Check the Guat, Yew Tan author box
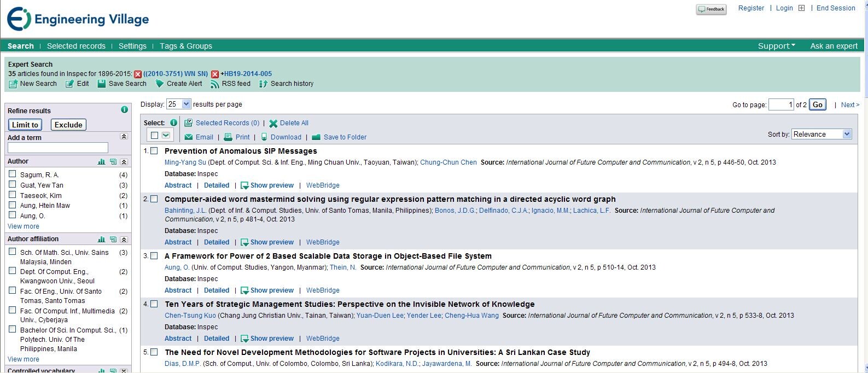 [12, 184]
